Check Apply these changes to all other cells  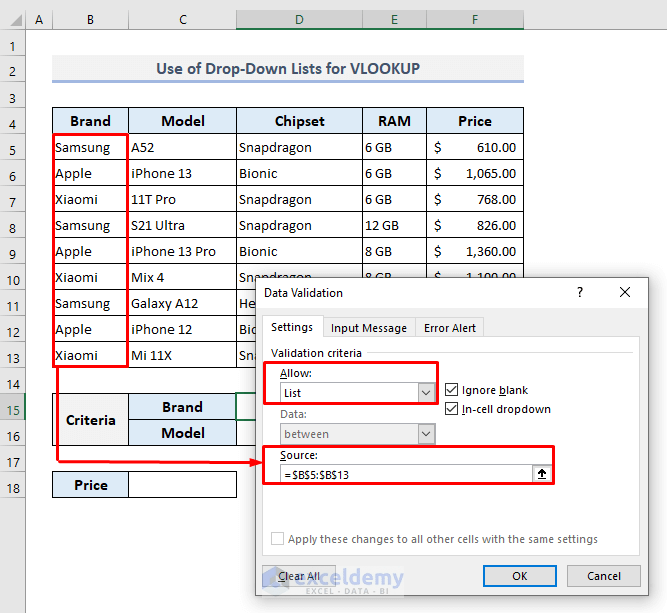[277, 539]
